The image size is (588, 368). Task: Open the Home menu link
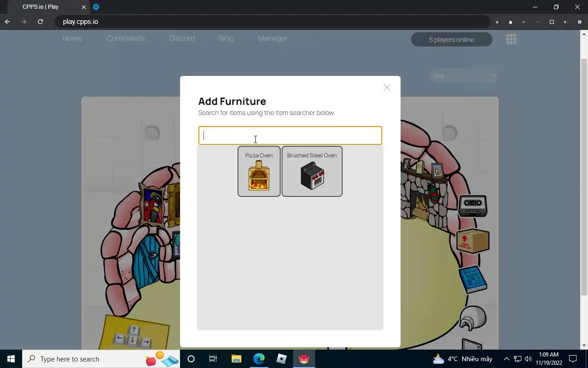[x=72, y=39]
